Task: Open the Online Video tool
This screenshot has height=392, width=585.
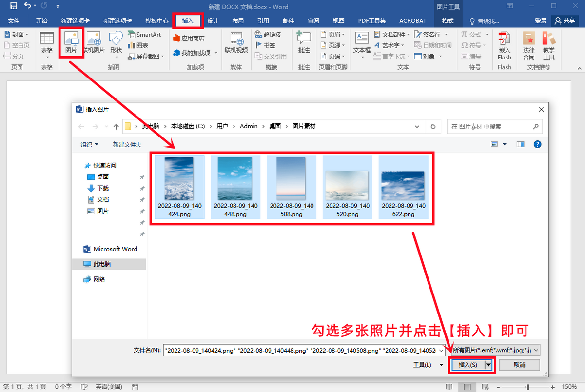Action: click(x=236, y=43)
